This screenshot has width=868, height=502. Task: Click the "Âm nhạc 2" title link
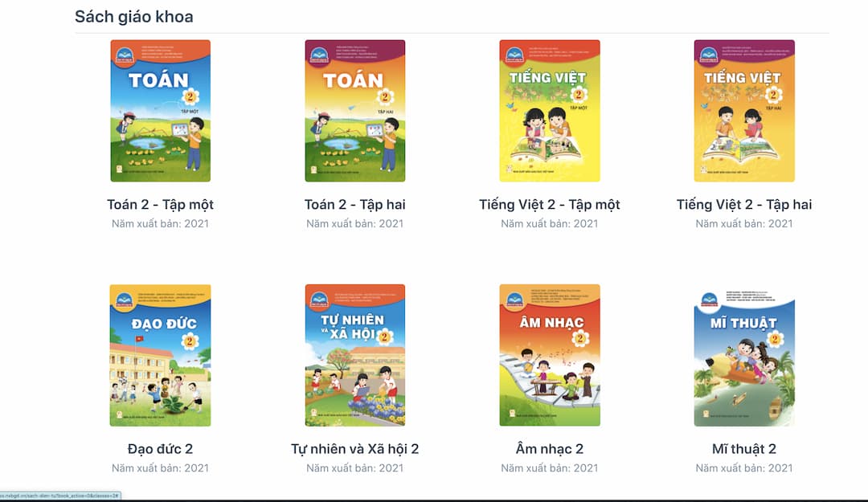click(x=550, y=449)
